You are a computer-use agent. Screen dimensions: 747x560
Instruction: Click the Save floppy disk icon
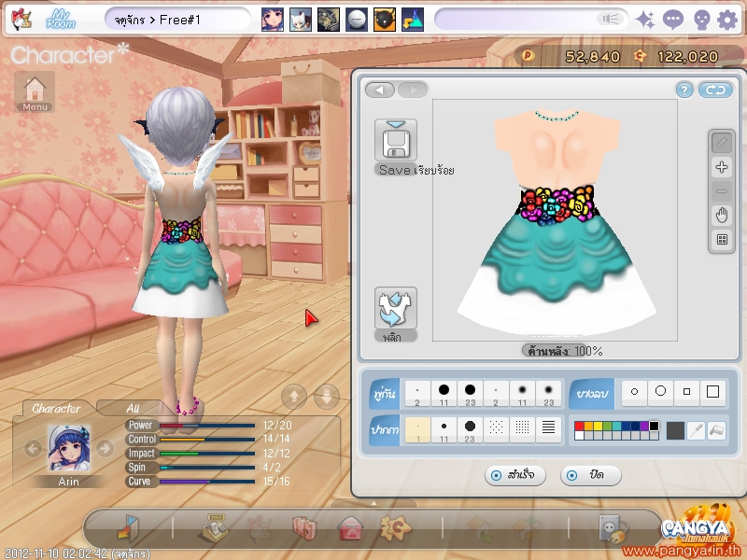[396, 139]
